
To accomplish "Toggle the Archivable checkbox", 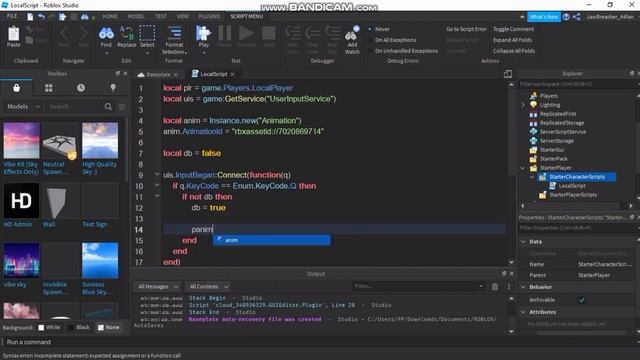I will pos(582,300).
